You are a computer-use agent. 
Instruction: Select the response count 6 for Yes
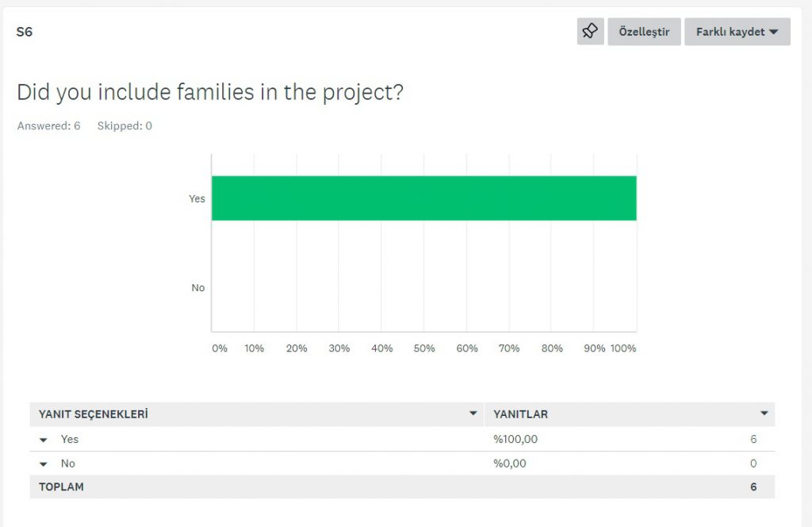tap(753, 439)
